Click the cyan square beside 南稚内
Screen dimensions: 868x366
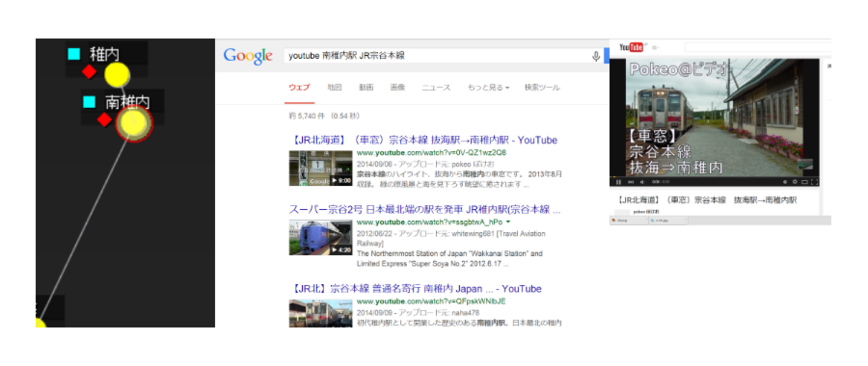coord(89,102)
